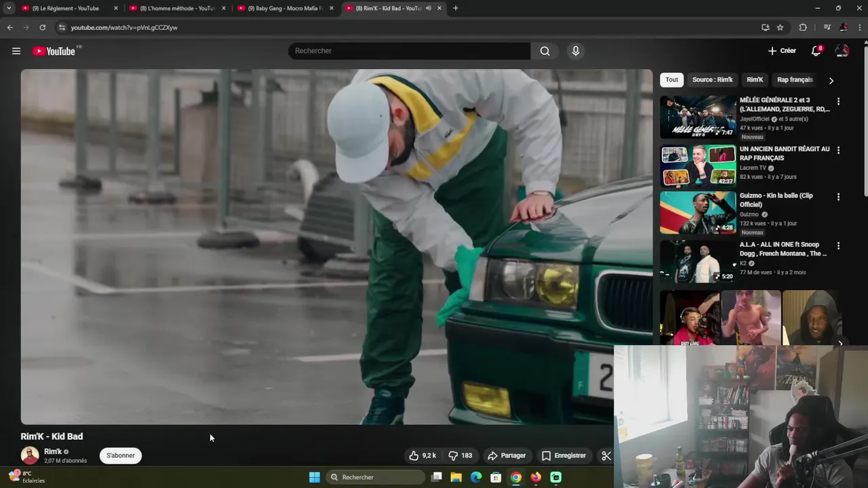
Task: Open MÊLÉE GÉNÉRALE 2 et 3 thumbnail
Action: pyautogui.click(x=698, y=117)
